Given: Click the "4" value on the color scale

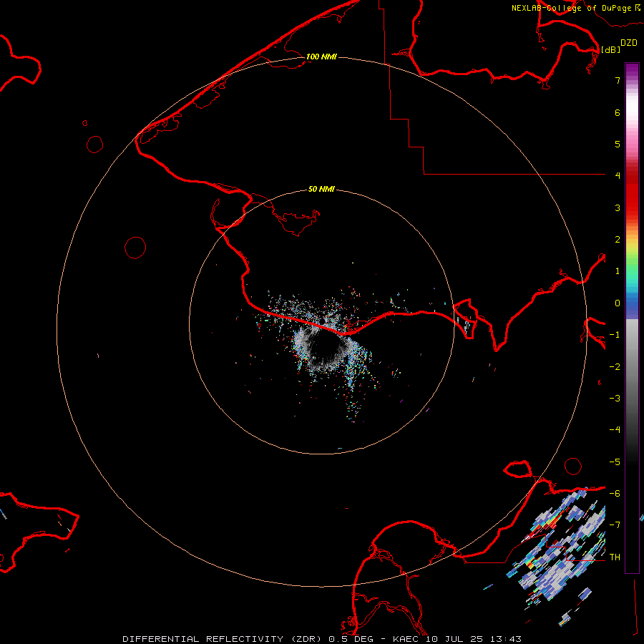Looking at the screenshot, I should pos(618,175).
